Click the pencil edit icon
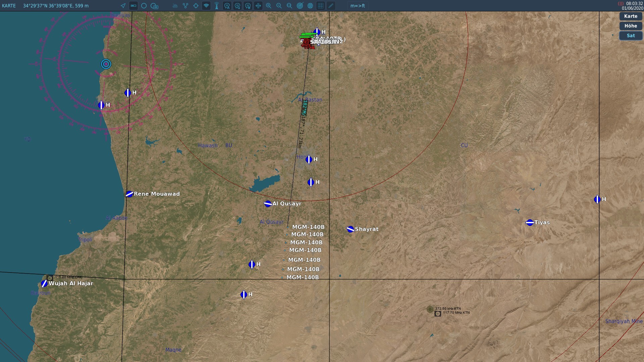The height and width of the screenshot is (362, 644). point(331,6)
